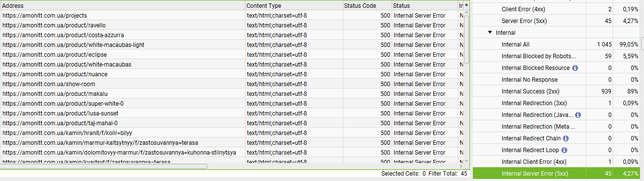This screenshot has width=644, height=181.
Task: Click info icon beside Internal Redirect Loop
Action: (x=564, y=150)
